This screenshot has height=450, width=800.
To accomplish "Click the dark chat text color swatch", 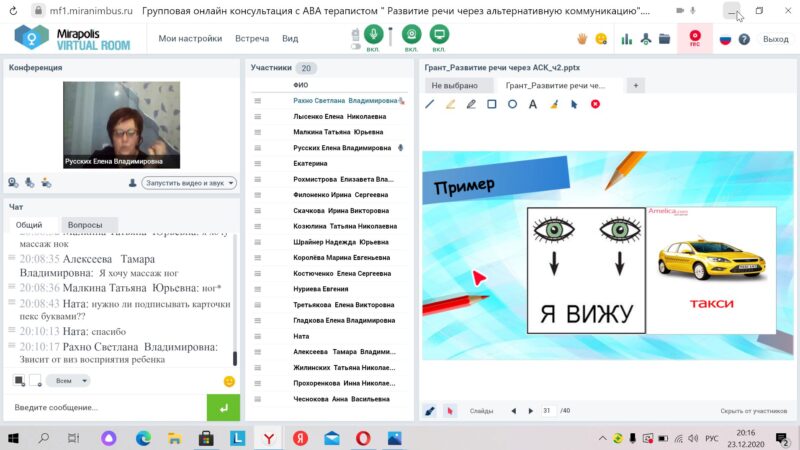I will (19, 380).
